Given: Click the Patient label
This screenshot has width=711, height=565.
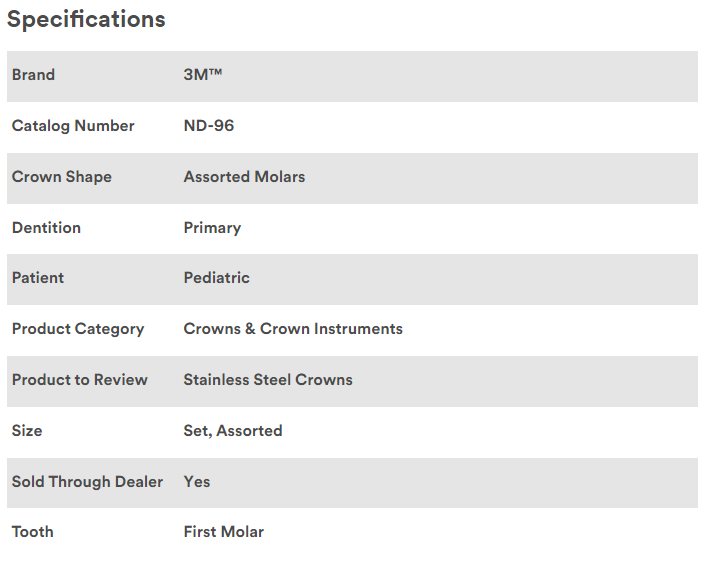Looking at the screenshot, I should point(38,278).
